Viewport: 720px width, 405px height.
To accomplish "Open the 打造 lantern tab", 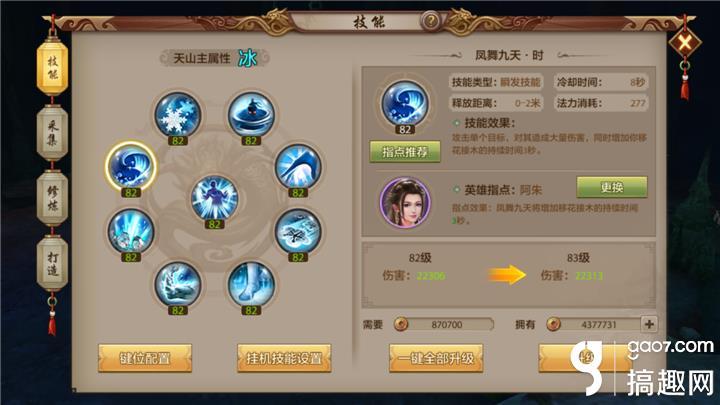I will point(52,263).
